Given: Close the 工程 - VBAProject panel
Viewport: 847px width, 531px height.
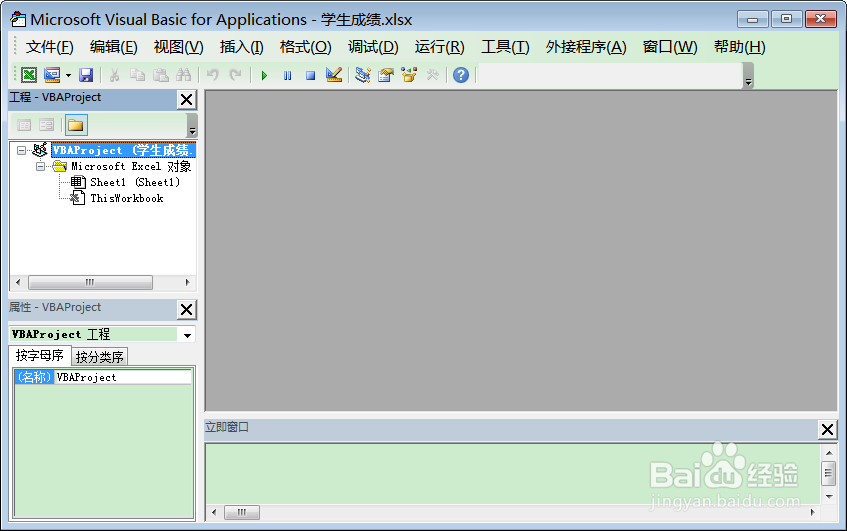Looking at the screenshot, I should (186, 99).
